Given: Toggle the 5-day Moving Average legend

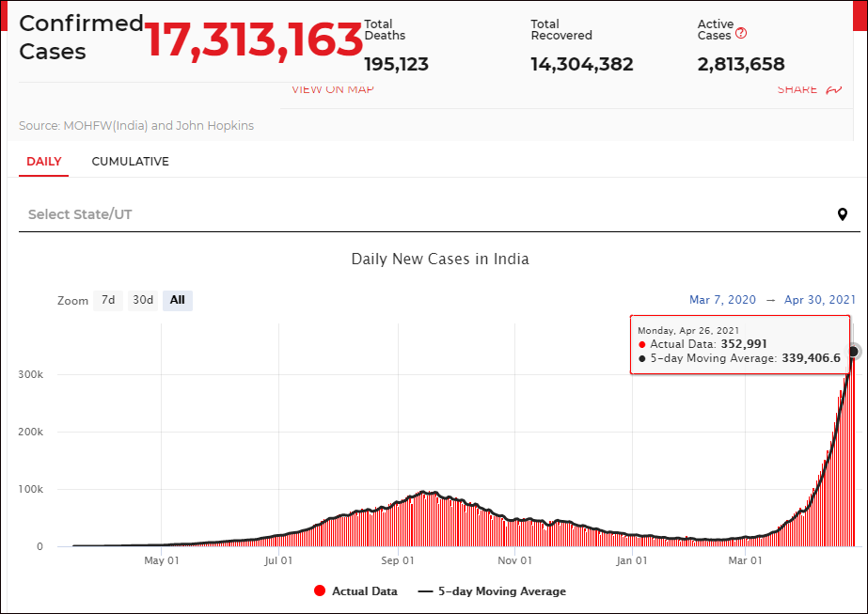Looking at the screenshot, I should 492,591.
